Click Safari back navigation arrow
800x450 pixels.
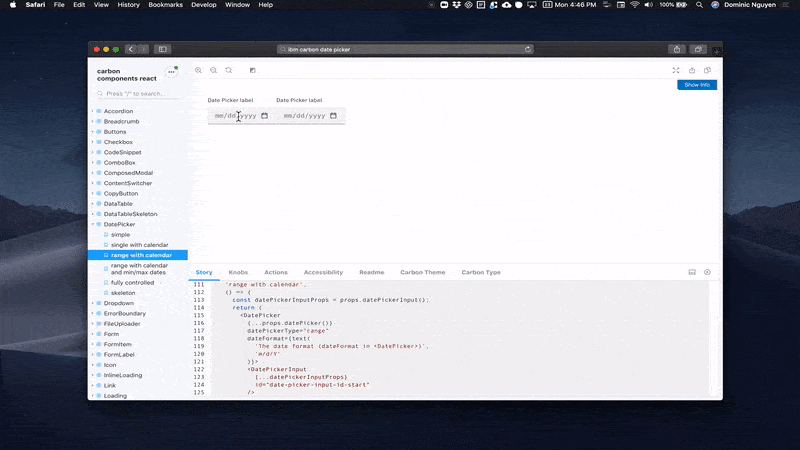(x=131, y=49)
